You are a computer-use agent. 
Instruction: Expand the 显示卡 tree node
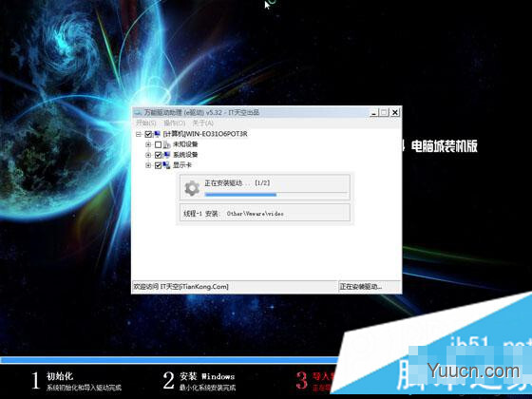[148, 165]
